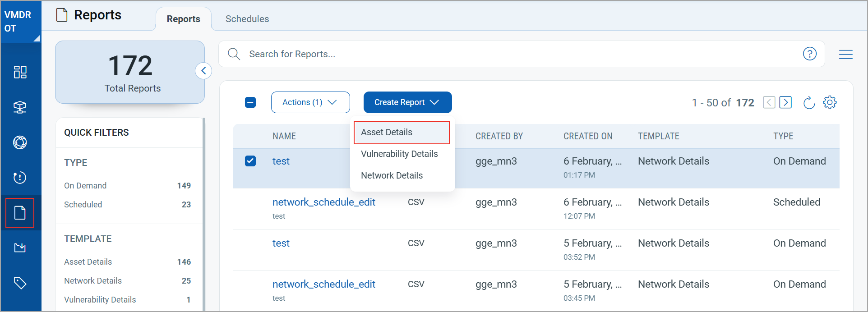
Task: Open the 'test' report created 6 February
Action: tap(281, 161)
